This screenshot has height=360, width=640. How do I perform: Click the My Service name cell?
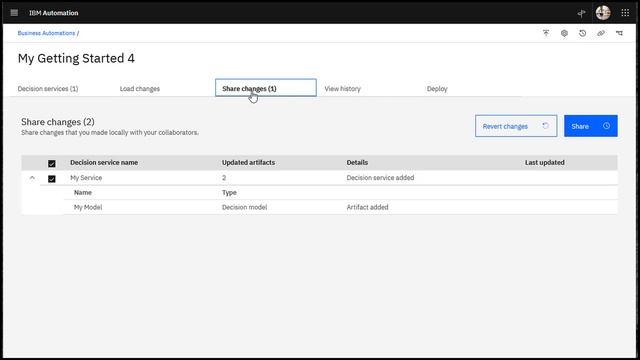tap(86, 178)
